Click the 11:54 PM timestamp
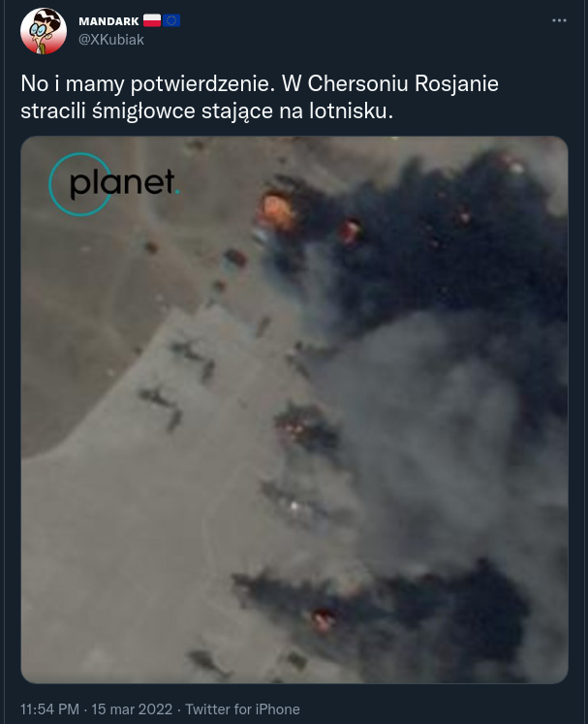588x724 pixels. 49,709
